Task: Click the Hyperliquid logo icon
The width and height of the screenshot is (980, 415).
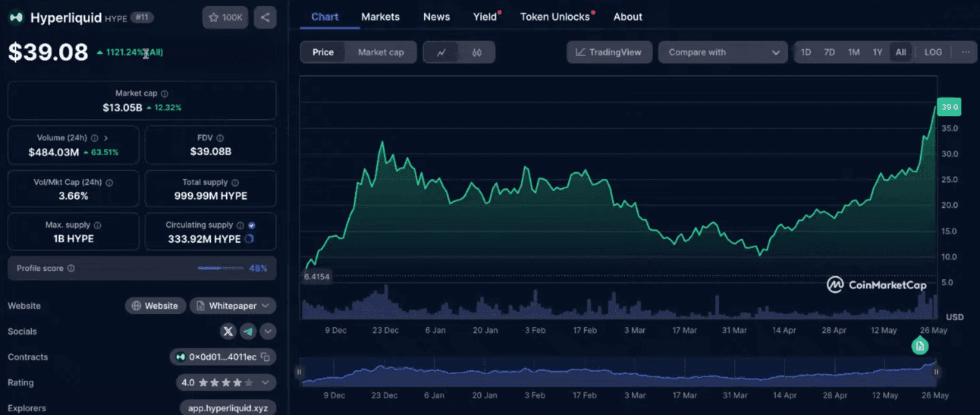Action: click(16, 17)
